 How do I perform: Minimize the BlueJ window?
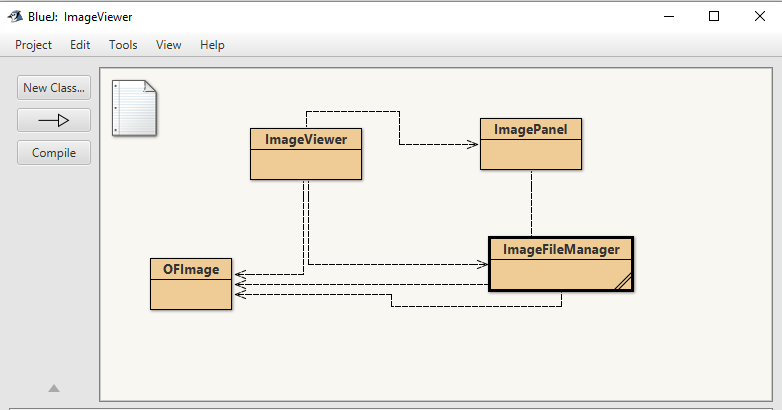tap(669, 16)
